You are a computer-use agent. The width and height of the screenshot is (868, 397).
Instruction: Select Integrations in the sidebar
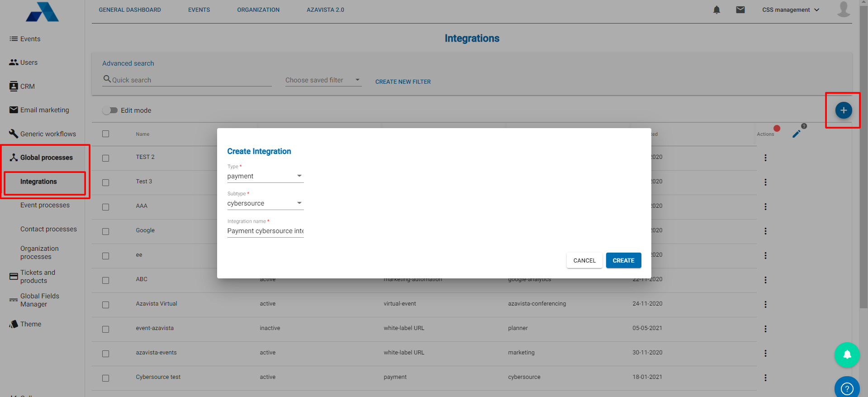point(38,182)
